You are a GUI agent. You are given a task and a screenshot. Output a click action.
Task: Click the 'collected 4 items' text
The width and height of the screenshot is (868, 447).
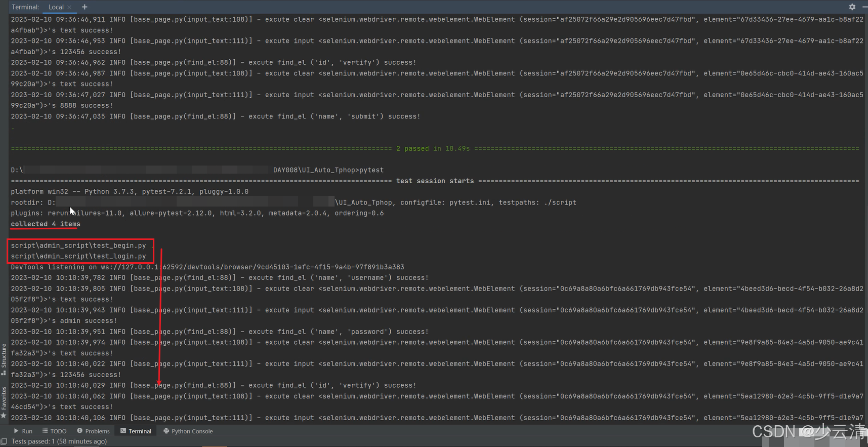46,224
